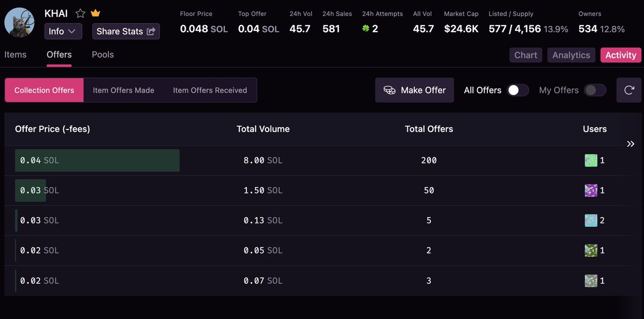Screen dimensions: 644x319
Task: Click the 1.50 SOL total volume cell
Action: click(x=263, y=190)
